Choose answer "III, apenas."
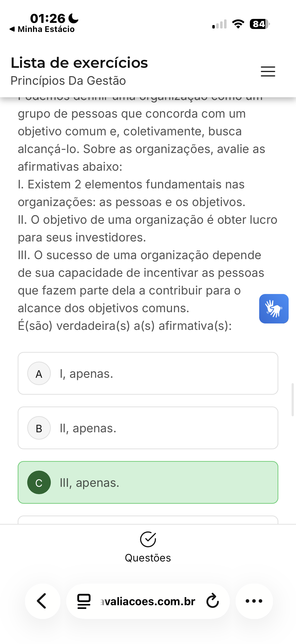The height and width of the screenshot is (644, 296). pyautogui.click(x=90, y=483)
